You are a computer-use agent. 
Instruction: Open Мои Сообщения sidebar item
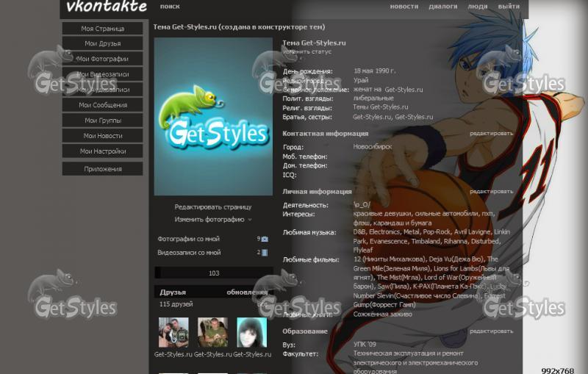pos(102,105)
